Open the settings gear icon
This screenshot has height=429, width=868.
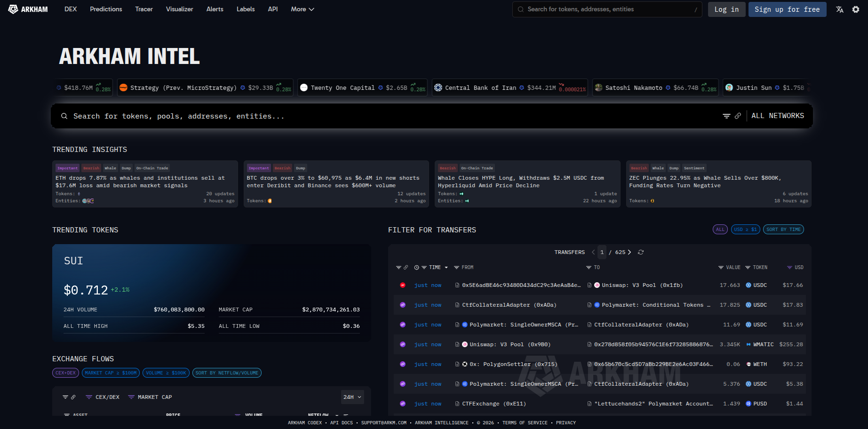pos(856,9)
